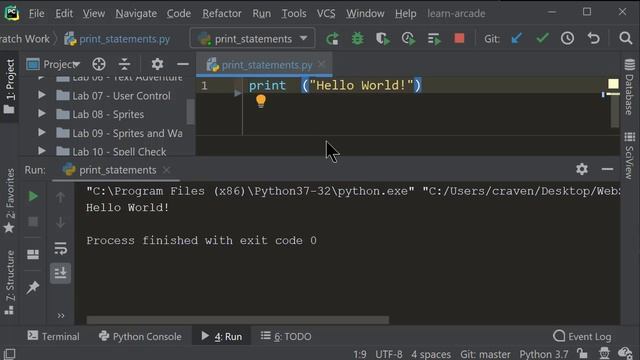Open Search Everywhere magnifier icon
Image resolution: width=640 pixels, height=360 pixels.
point(625,38)
